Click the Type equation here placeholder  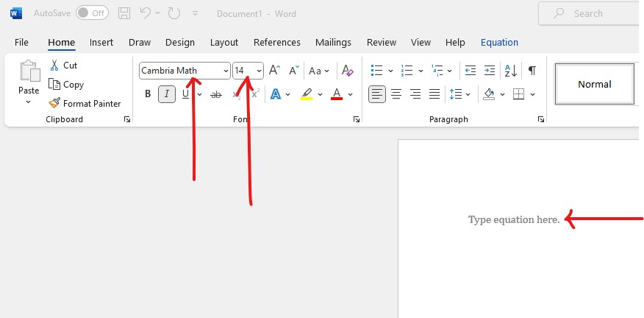[514, 219]
